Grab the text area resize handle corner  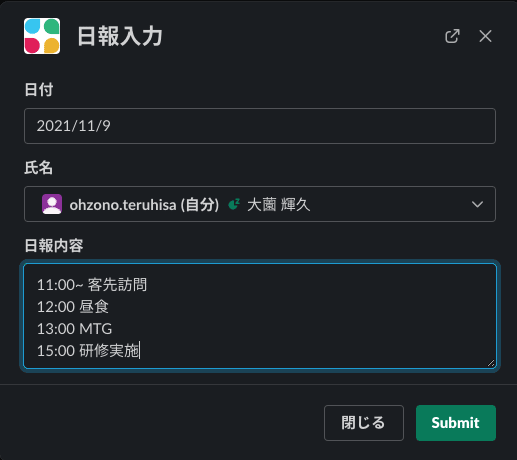pos(491,363)
